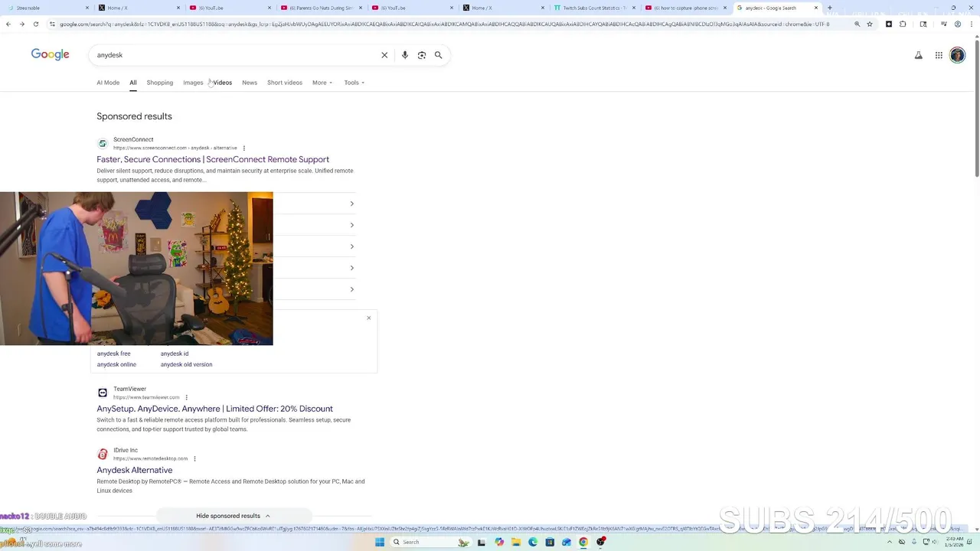The width and height of the screenshot is (980, 551).
Task: Go back with the browser back arrow
Action: point(8,24)
